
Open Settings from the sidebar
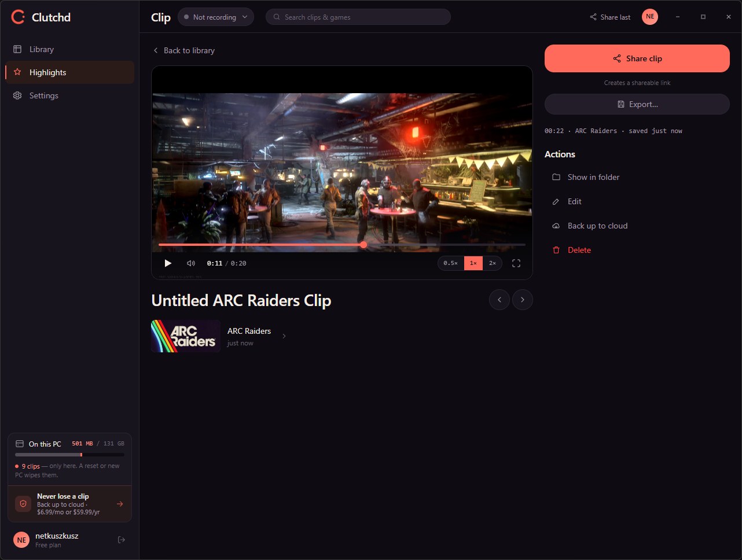(70, 95)
